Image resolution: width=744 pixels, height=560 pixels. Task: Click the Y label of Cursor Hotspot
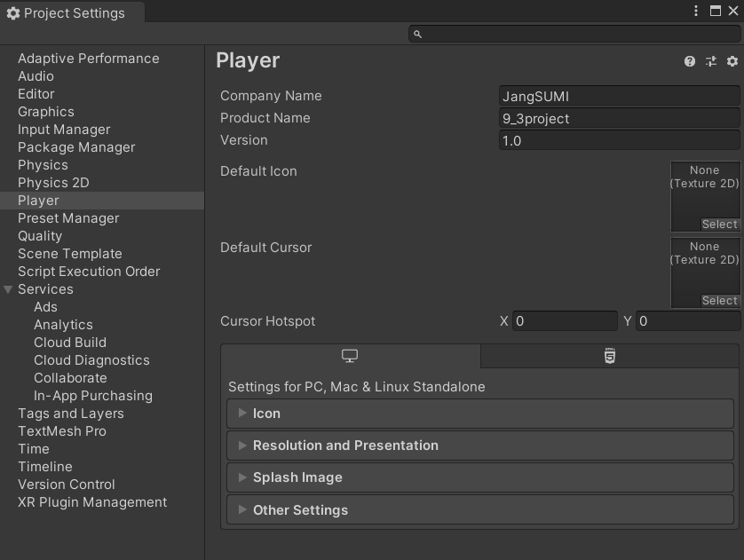628,321
